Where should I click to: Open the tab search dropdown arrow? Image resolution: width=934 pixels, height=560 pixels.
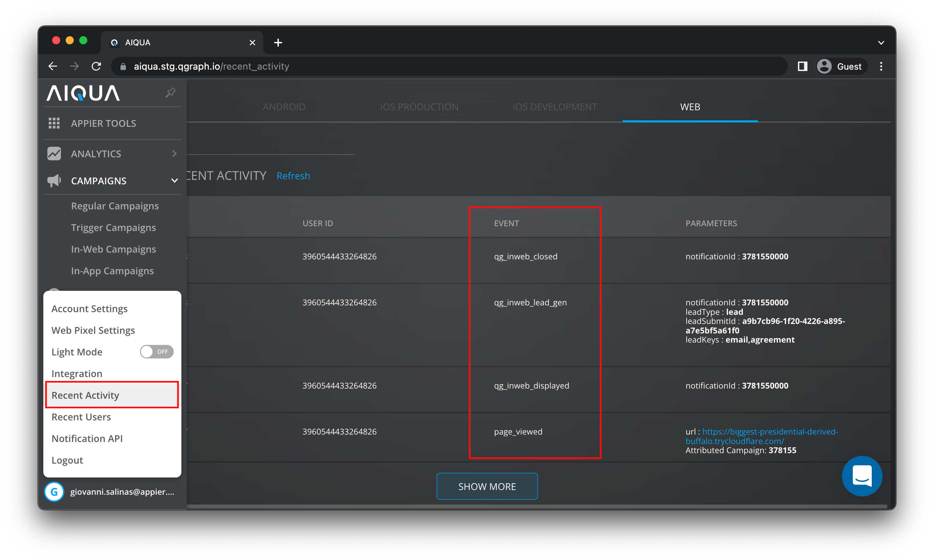881,43
